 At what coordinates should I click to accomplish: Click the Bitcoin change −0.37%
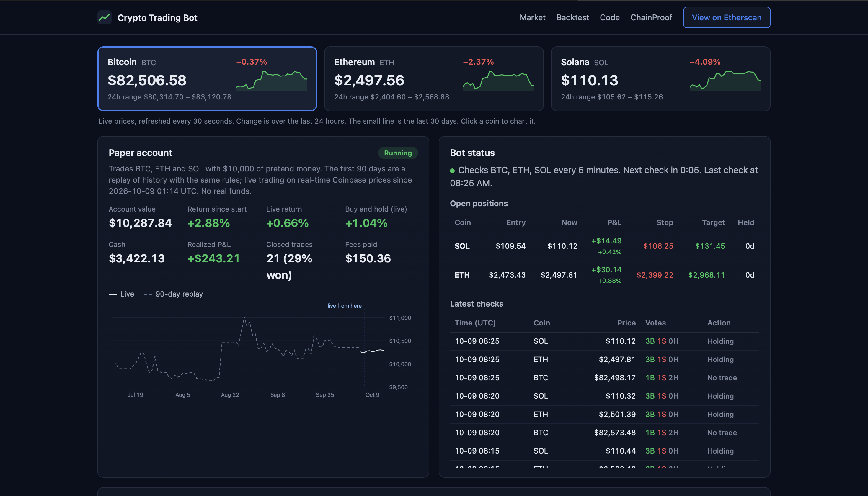tap(252, 62)
